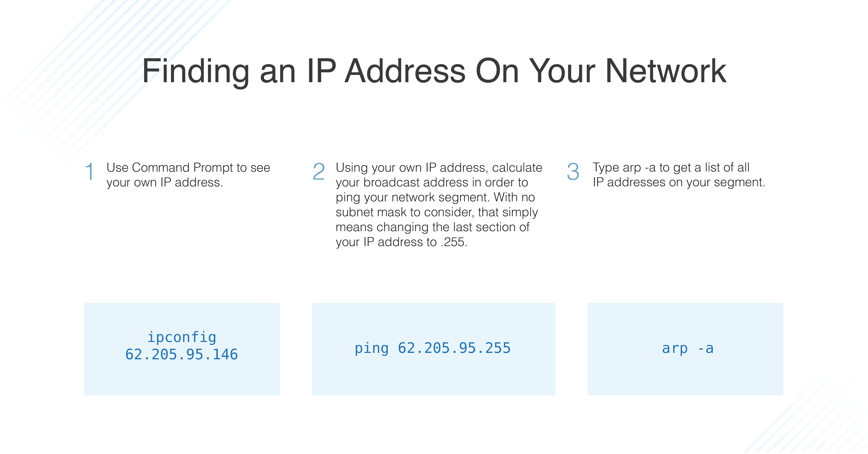Select the step number 2
The width and height of the screenshot is (868, 454).
319,171
